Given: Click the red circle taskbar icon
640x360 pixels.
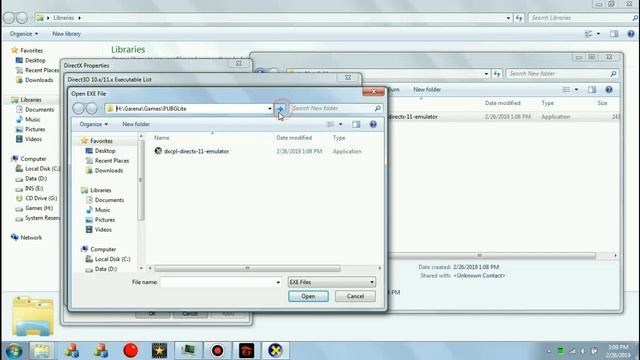Looking at the screenshot, I should coord(131,351).
